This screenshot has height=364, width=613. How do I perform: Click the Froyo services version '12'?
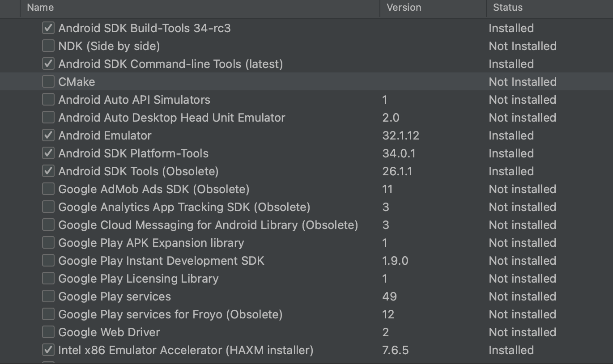(388, 314)
